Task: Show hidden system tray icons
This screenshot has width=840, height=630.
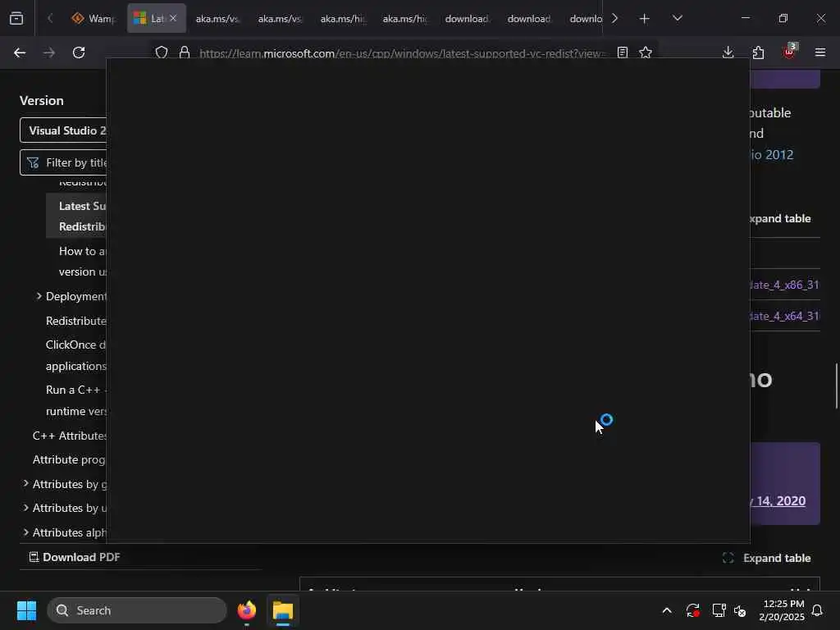Action: pos(667,610)
